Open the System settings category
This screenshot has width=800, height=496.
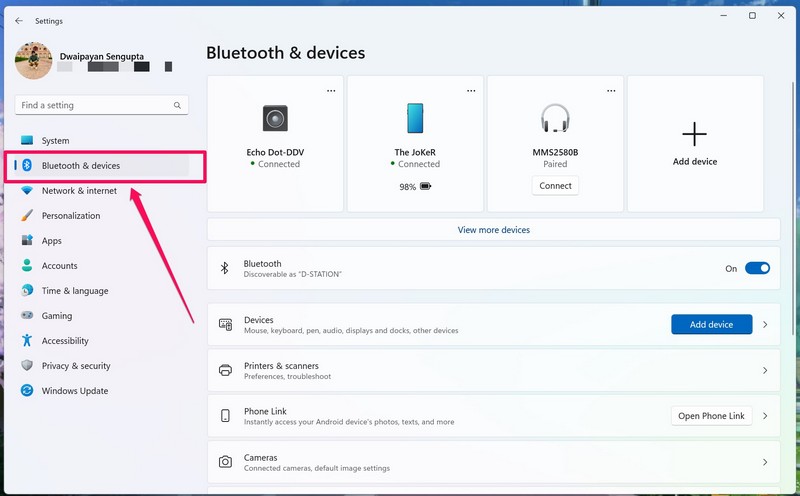[x=101, y=140]
